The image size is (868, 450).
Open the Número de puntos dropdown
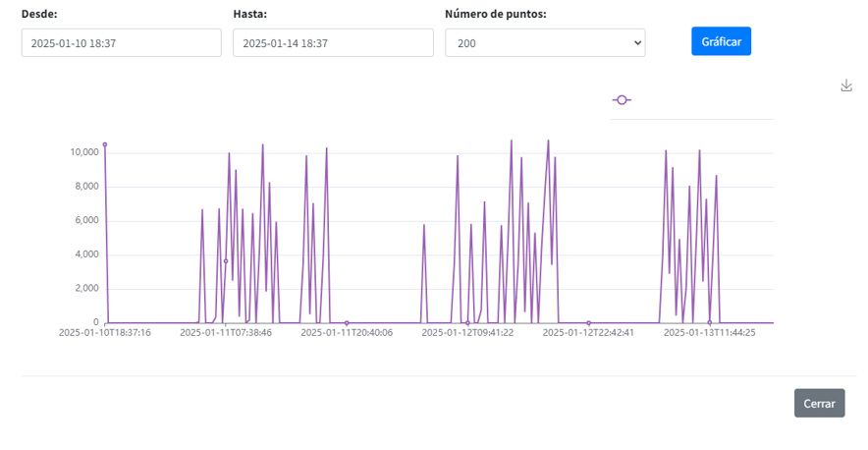point(545,43)
